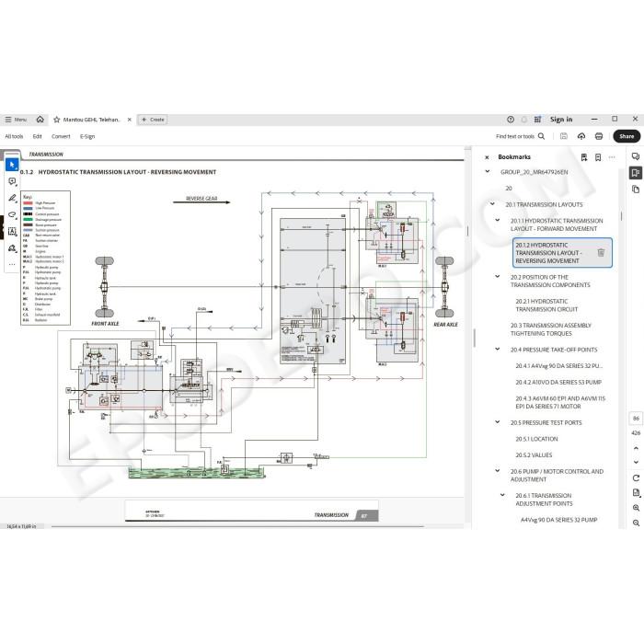Delete the selected 20.1.2 bookmark
Screen dimensions: 644x644
[601, 253]
